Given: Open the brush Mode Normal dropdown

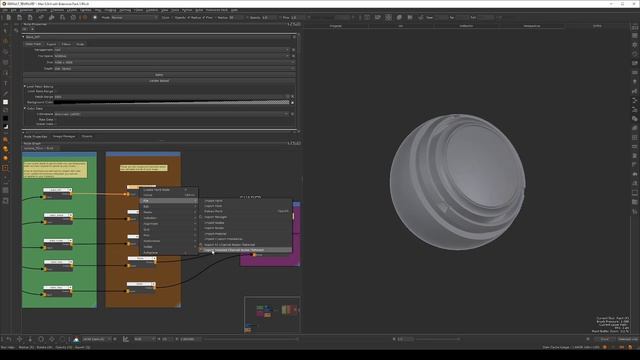Looking at the screenshot, I should tap(135, 18).
